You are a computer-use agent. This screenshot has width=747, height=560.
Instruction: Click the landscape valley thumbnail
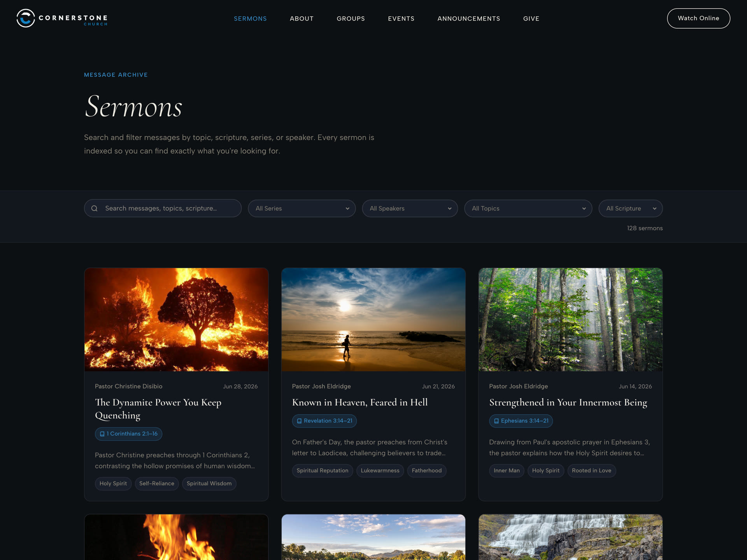tap(373, 537)
